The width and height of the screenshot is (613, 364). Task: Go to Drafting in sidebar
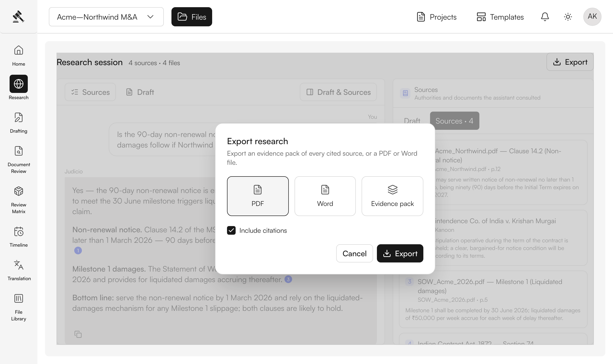tap(19, 123)
